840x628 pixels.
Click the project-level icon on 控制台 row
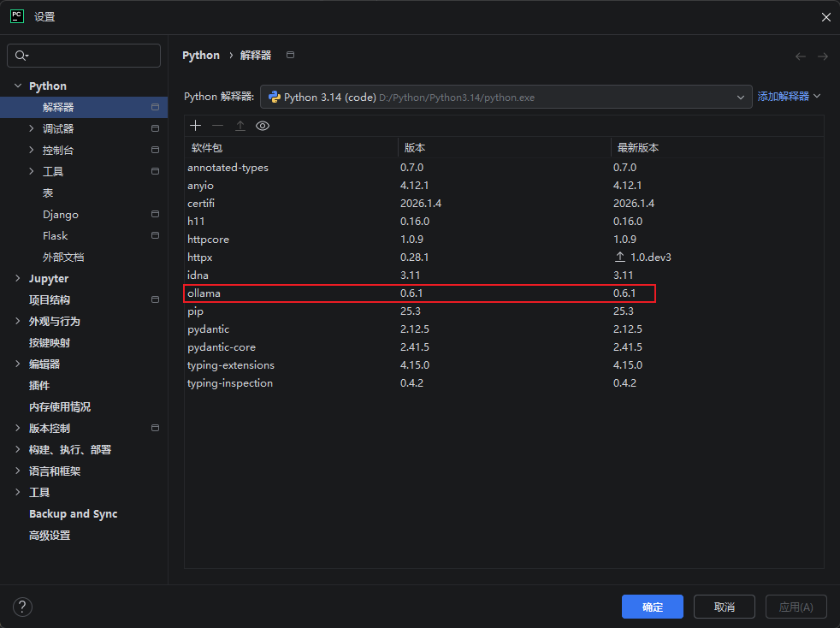coord(156,150)
